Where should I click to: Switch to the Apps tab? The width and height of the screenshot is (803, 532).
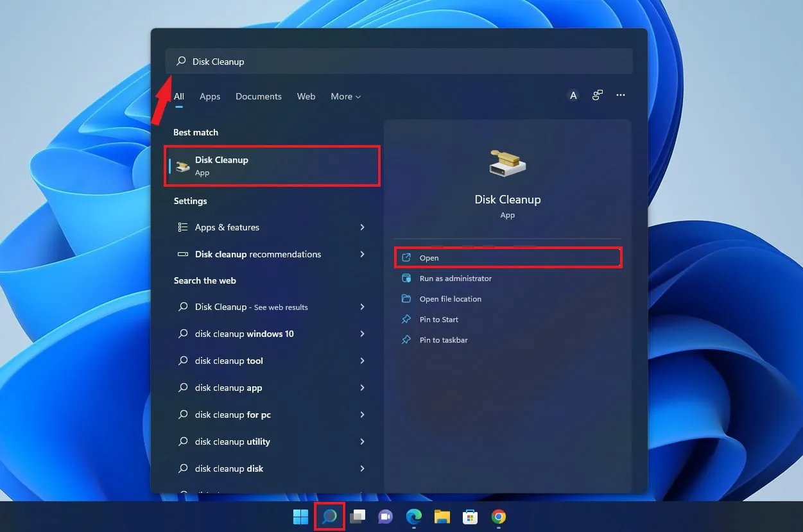point(210,96)
